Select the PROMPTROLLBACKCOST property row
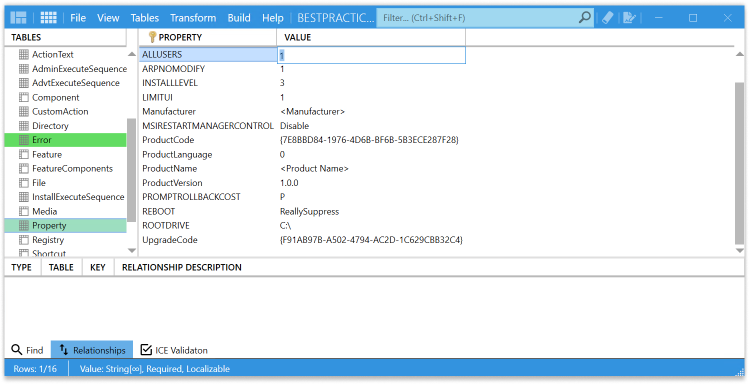Image resolution: width=749 pixels, height=384 pixels. pos(303,197)
